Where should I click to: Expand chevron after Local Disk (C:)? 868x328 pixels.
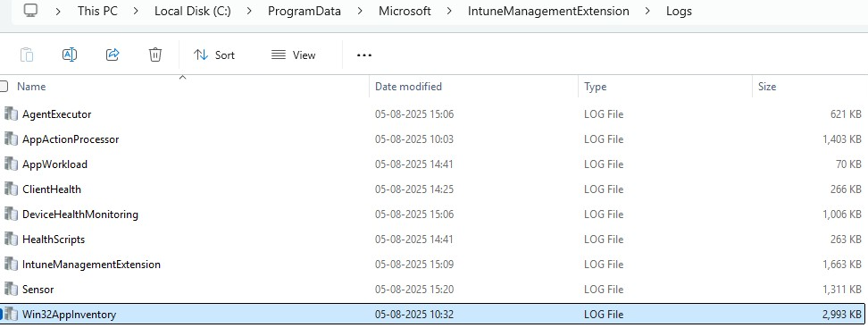coord(249,11)
